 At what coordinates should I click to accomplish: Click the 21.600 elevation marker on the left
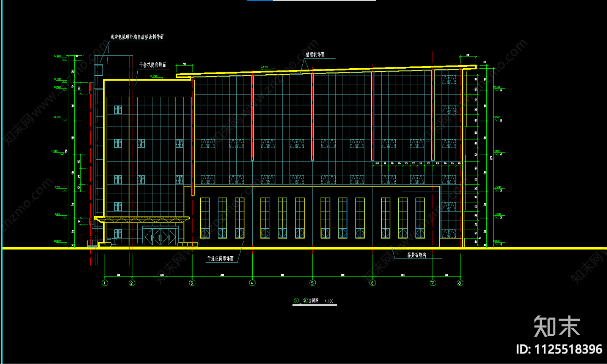point(60,80)
